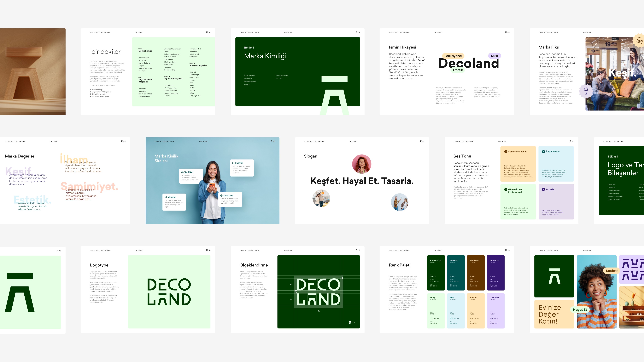The image size is (644, 362).
Task: Click the Fonksiyonel tag above Decoland wordmark
Action: 453,56
